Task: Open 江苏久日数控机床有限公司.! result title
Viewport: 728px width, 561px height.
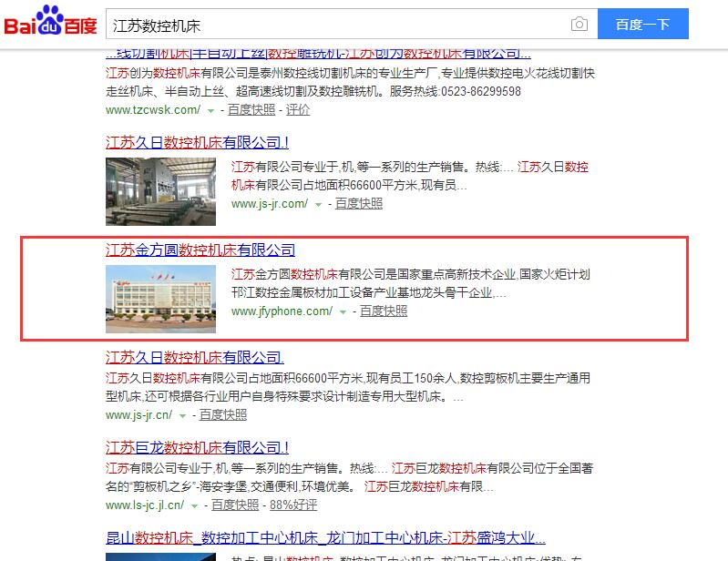Action: [x=197, y=142]
